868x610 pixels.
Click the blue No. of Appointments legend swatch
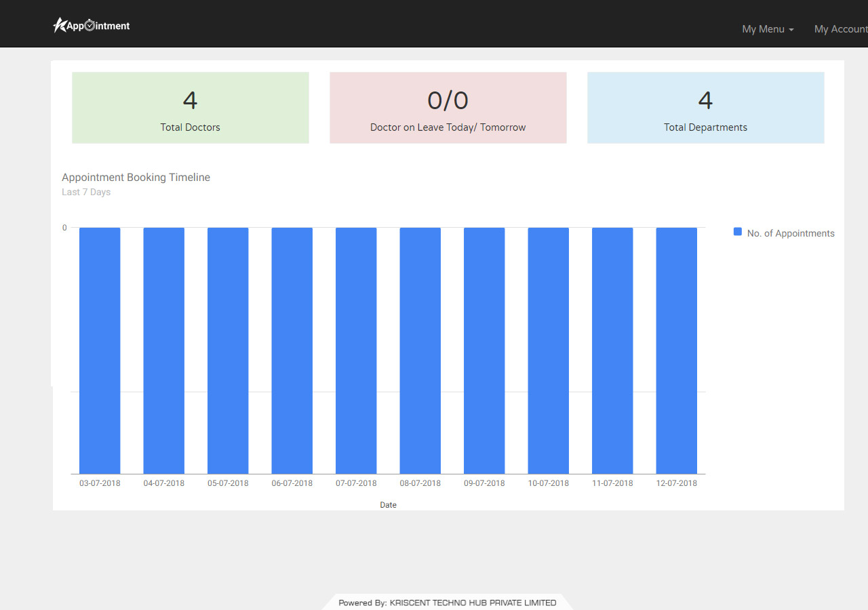point(738,232)
